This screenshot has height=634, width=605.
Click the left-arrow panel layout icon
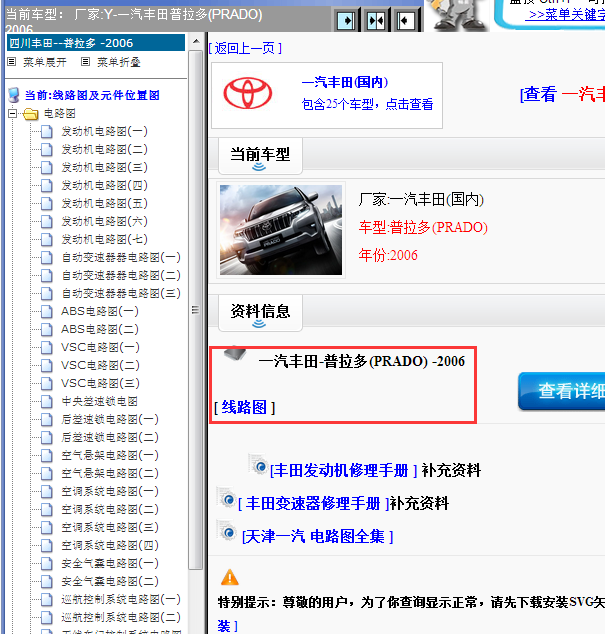pos(406,21)
